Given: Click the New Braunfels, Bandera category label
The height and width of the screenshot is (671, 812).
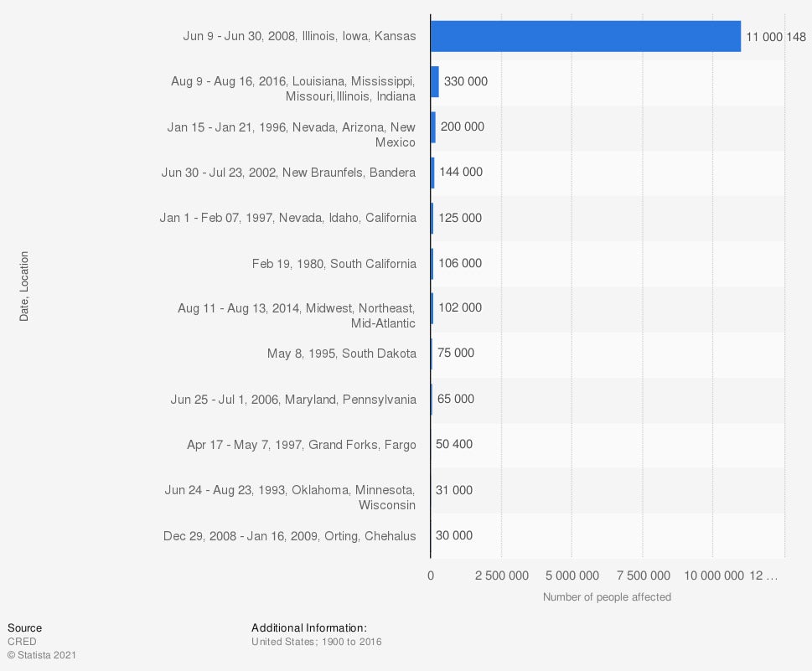Looking at the screenshot, I should (x=288, y=173).
